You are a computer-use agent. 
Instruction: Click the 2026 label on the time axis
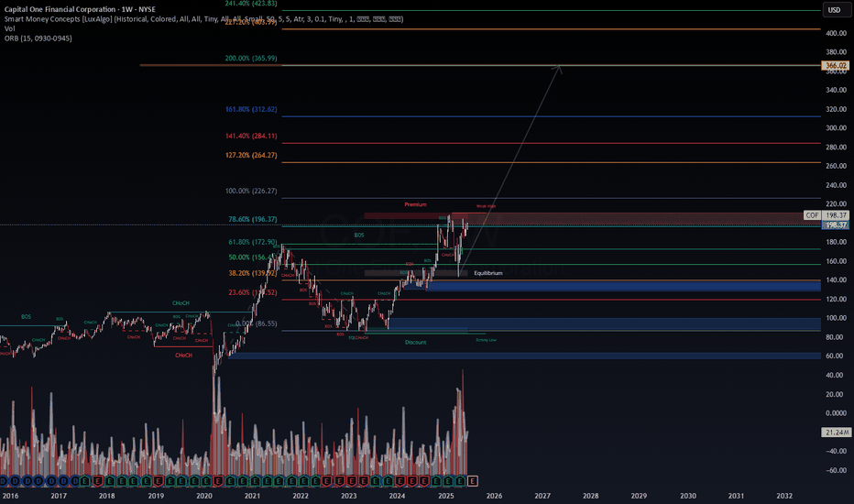(494, 496)
